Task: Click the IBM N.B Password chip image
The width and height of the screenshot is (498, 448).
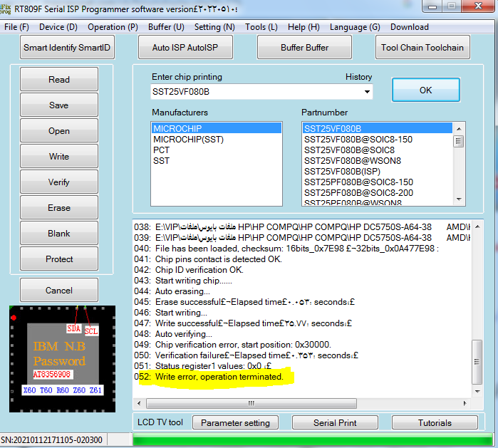Action: click(62, 359)
